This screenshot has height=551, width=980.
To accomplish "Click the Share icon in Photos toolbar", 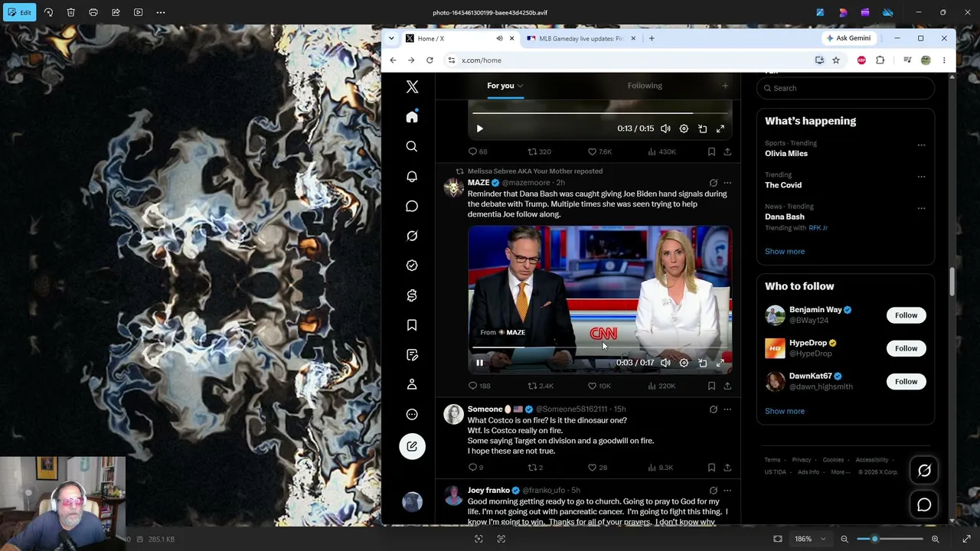I will (x=116, y=12).
